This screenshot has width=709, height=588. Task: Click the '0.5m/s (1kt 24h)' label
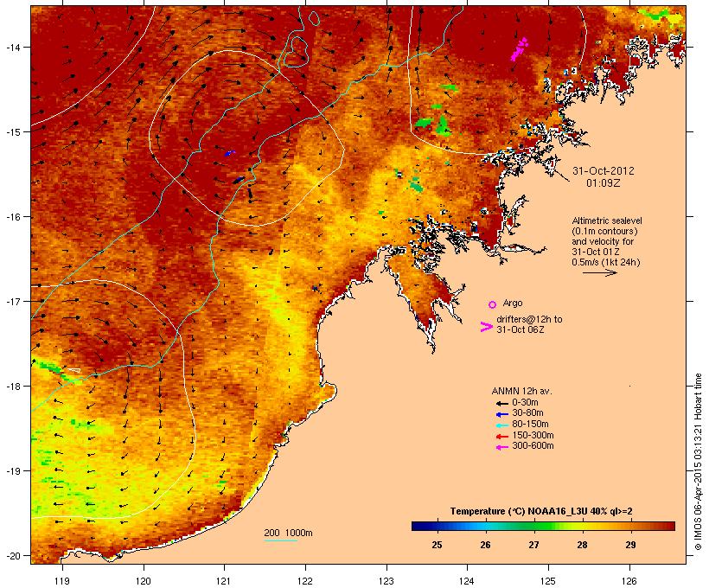point(606,262)
